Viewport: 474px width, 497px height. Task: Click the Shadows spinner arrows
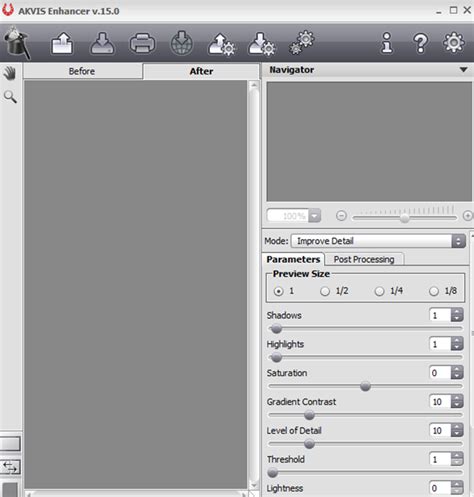click(x=457, y=315)
